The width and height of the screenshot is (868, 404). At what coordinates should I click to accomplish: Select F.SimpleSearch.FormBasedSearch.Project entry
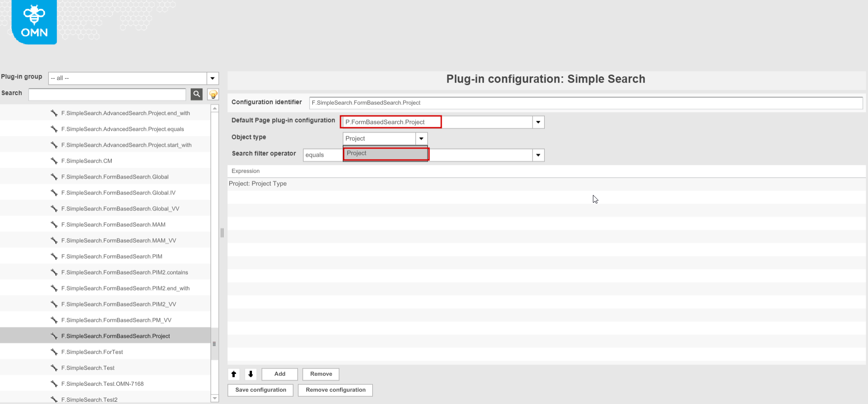tap(105, 336)
